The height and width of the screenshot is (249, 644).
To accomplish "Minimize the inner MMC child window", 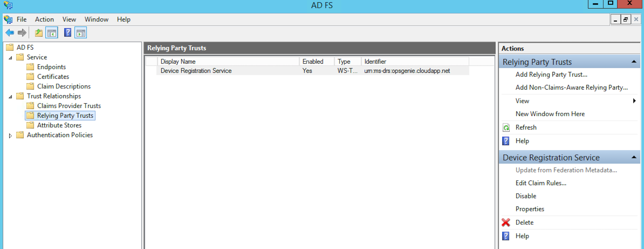I will (615, 19).
